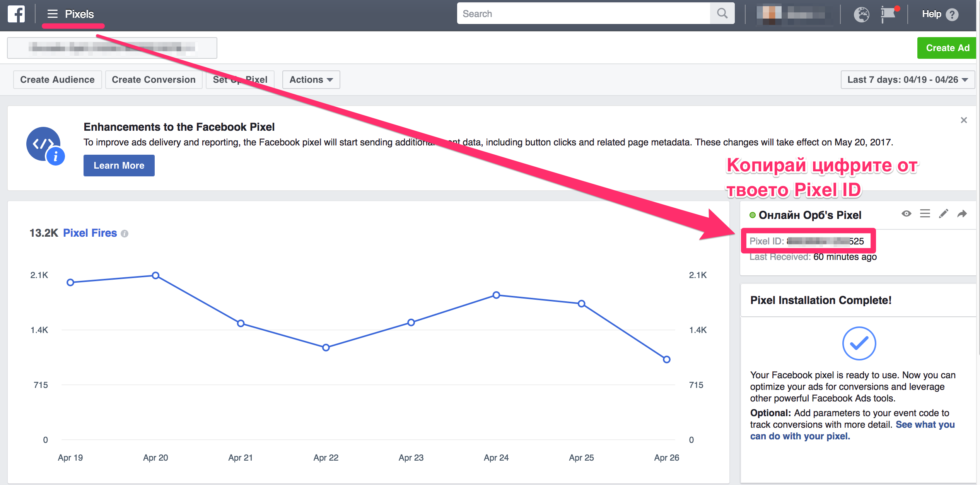Select the Apr 24 data point on chart
Viewport: 980px width, 485px height.
(x=496, y=295)
